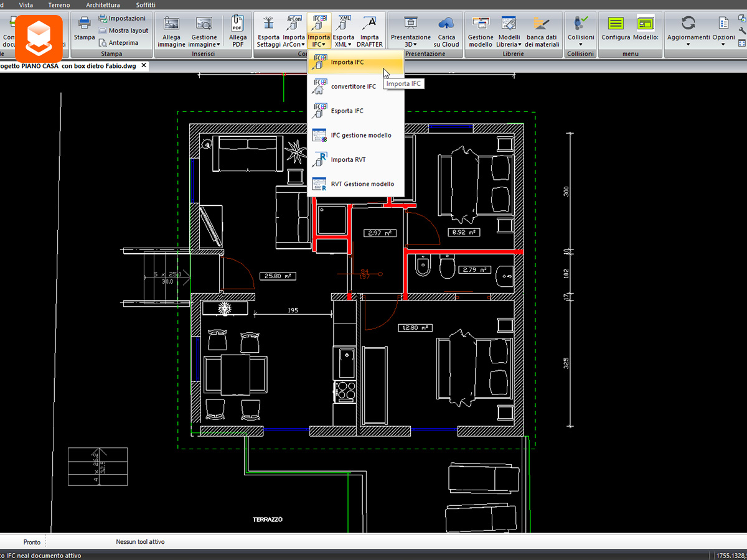
Task: Click Mostra layout button
Action: (x=123, y=30)
